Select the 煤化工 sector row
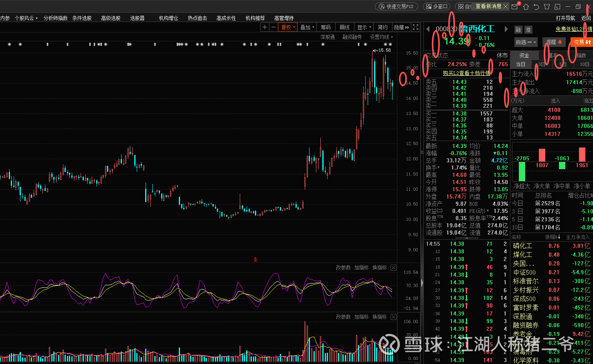Image resolution: width=593 pixels, height=364 pixels. (552, 255)
